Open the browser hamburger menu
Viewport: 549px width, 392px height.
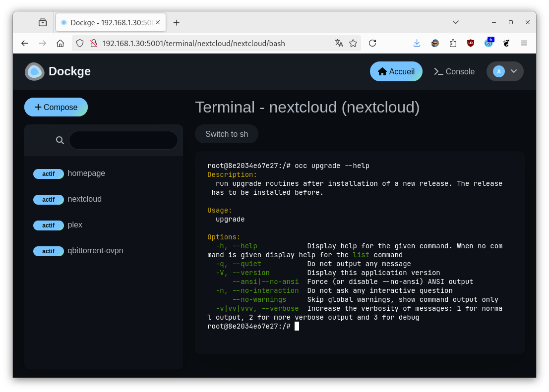click(x=524, y=43)
